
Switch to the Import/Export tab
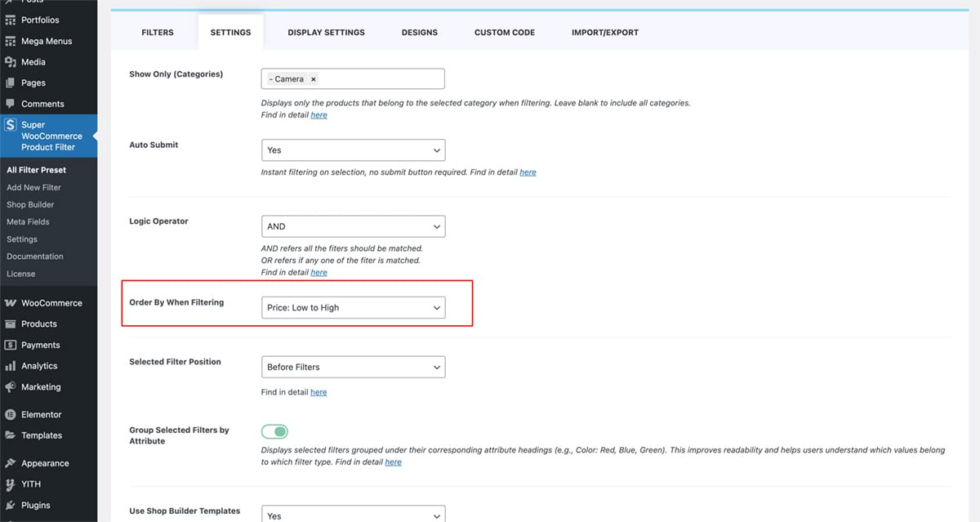pos(605,33)
